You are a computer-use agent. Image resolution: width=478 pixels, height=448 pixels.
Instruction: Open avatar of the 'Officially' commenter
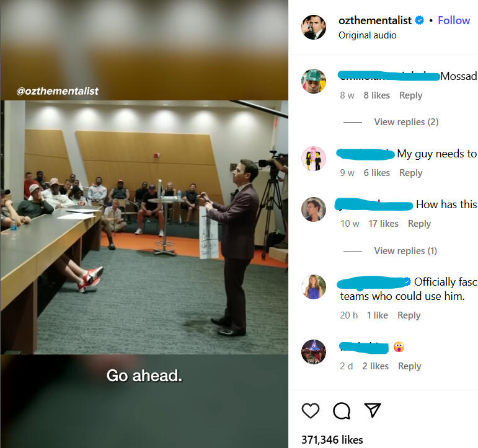313,287
